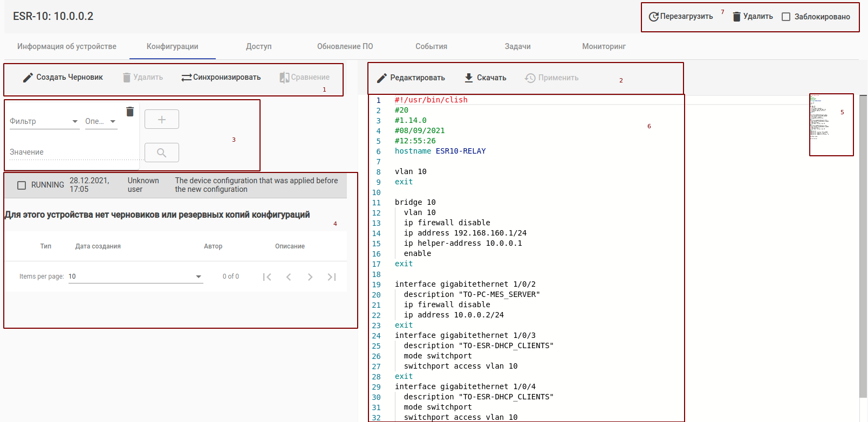This screenshot has height=422, width=868.
Task: Click the Перезагрузить reload icon
Action: tap(653, 17)
